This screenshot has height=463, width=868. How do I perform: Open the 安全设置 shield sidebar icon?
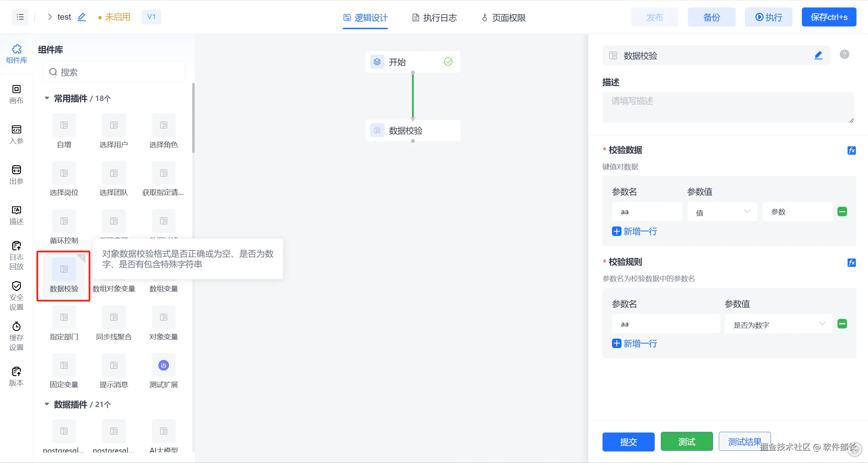(x=16, y=296)
